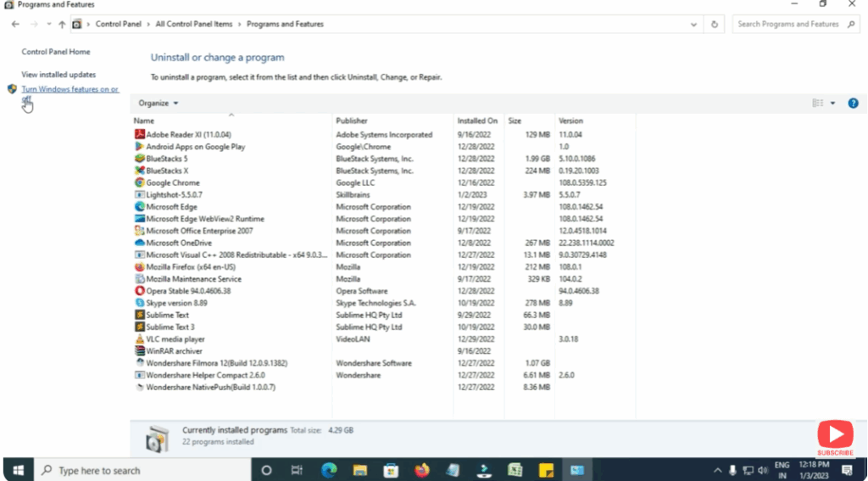Click the Mozilla Firefox list icon
This screenshot has height=481, width=868.
point(140,266)
